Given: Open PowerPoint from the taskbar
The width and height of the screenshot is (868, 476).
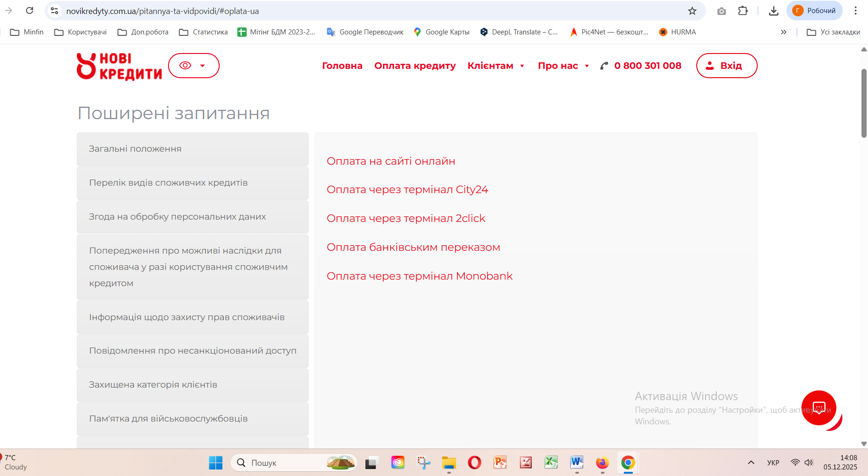Looking at the screenshot, I should point(500,463).
